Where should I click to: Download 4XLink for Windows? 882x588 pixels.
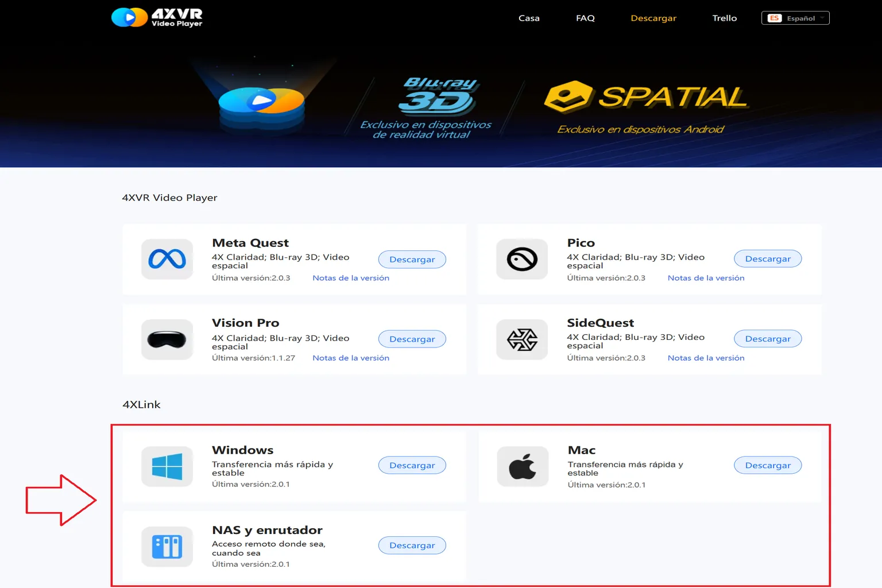[412, 465]
